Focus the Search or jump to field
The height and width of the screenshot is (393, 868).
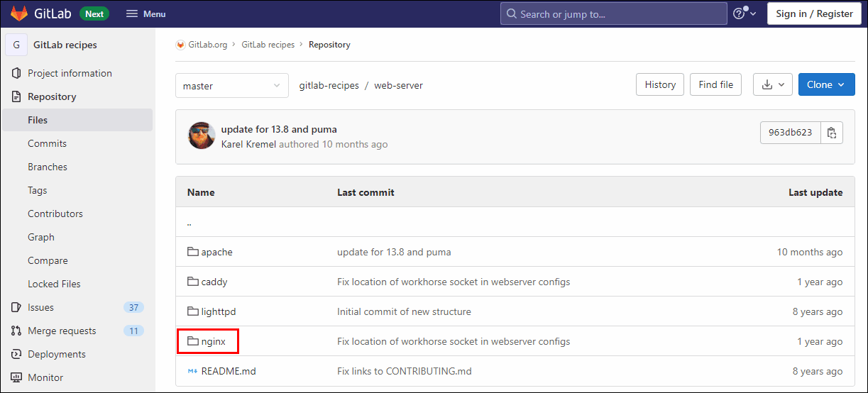tap(614, 13)
